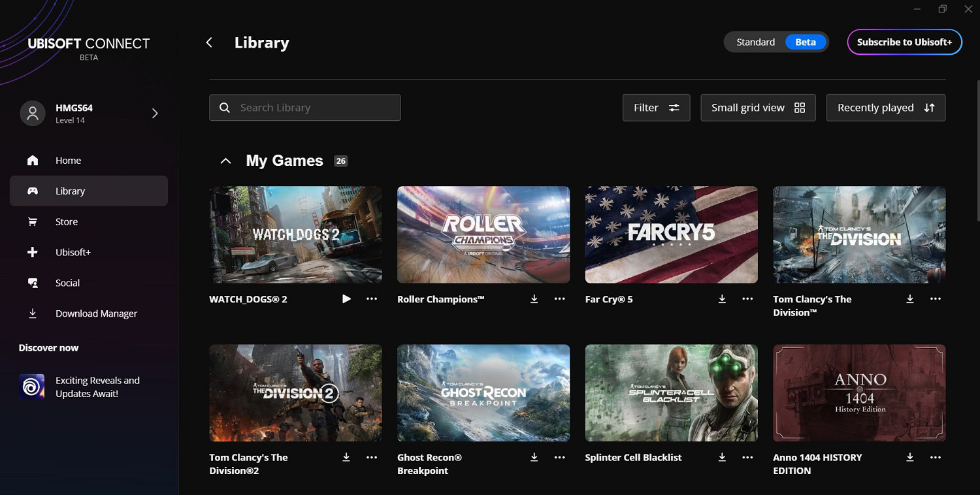This screenshot has height=495, width=980.
Task: Select the Store icon in the sidebar
Action: (x=33, y=221)
